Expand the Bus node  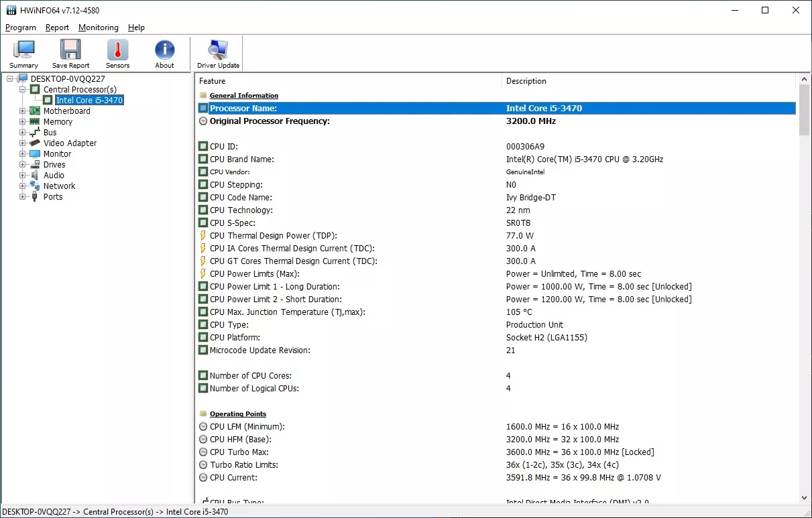(23, 133)
